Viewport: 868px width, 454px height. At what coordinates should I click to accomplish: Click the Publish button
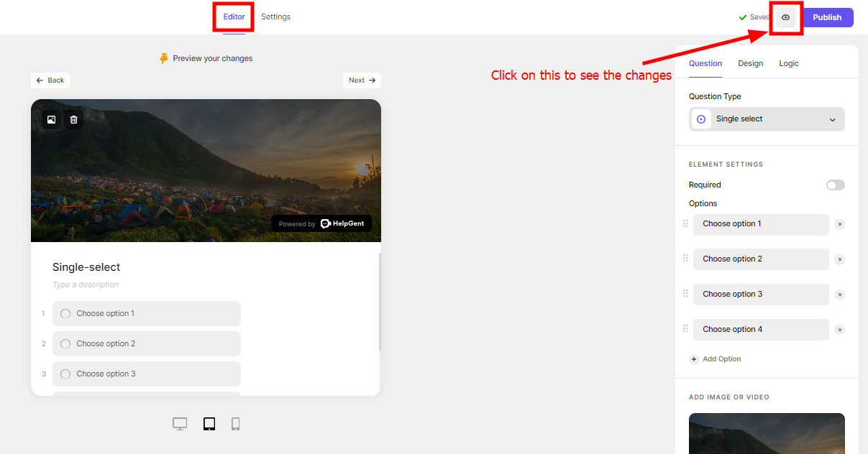(827, 17)
